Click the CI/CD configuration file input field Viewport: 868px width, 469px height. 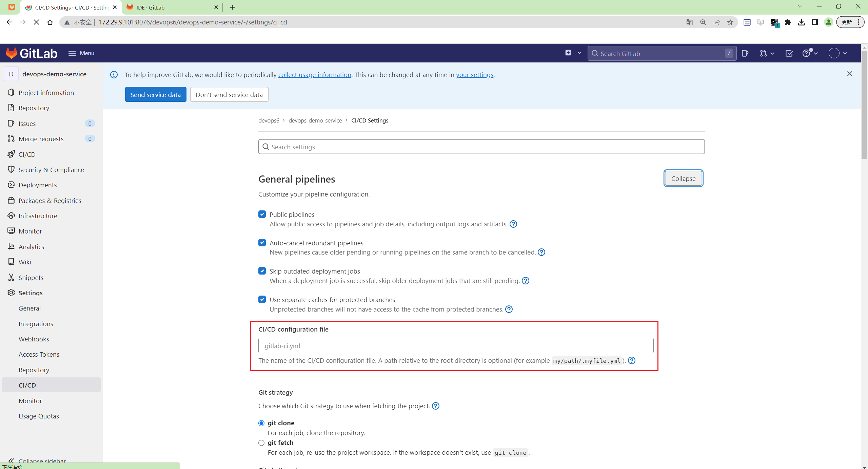[x=455, y=345]
